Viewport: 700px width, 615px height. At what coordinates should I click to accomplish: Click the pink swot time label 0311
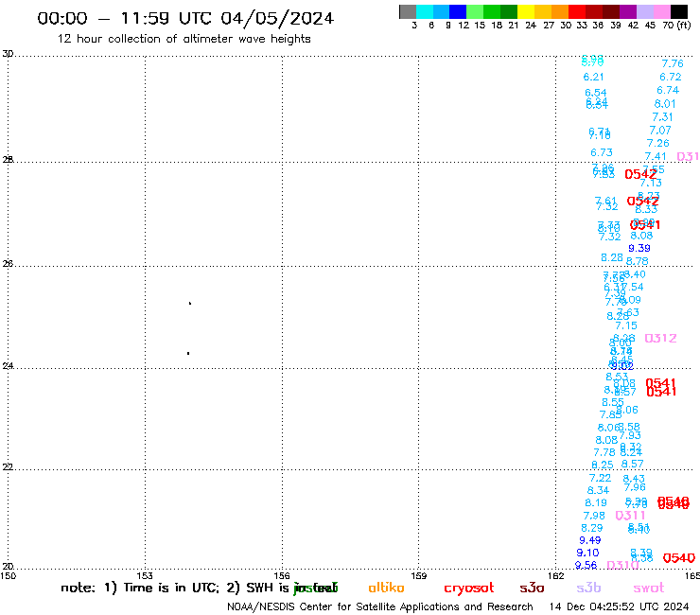(x=630, y=516)
